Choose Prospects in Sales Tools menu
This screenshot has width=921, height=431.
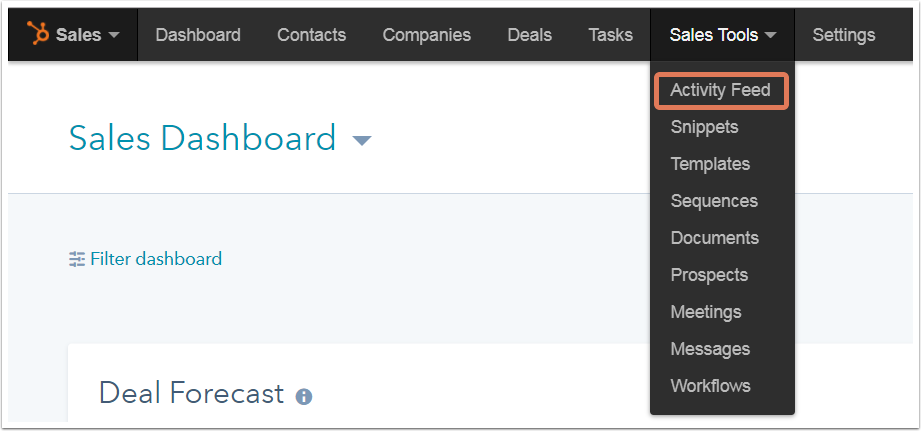point(709,275)
